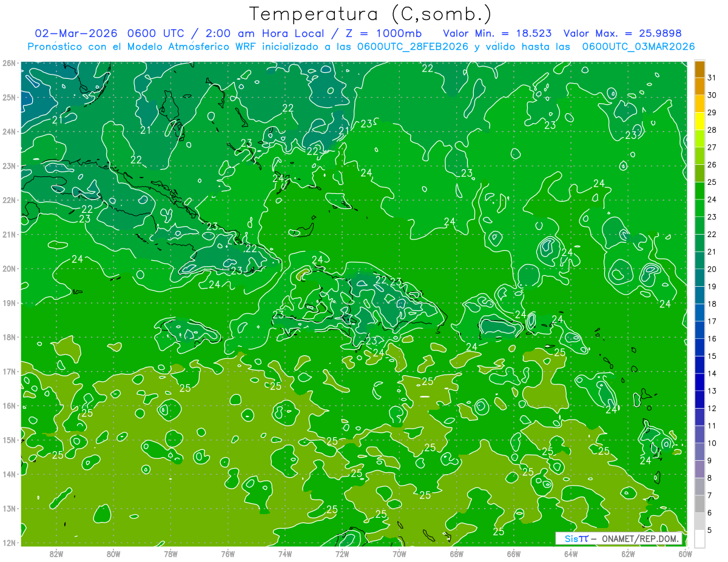Click the legend color band between 24 and 25
Viewport: 728px width, 562px height.
[699, 190]
